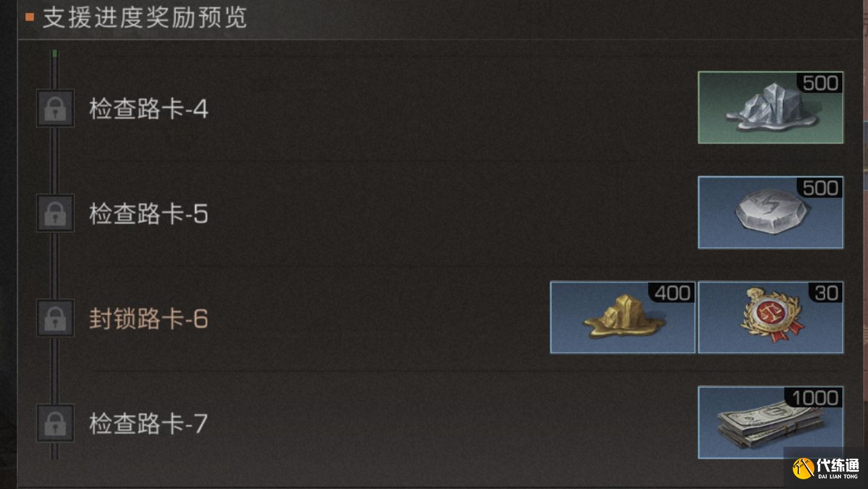Select the lock icon beside 封锁路卡-6
The height and width of the screenshot is (489, 868).
click(56, 318)
